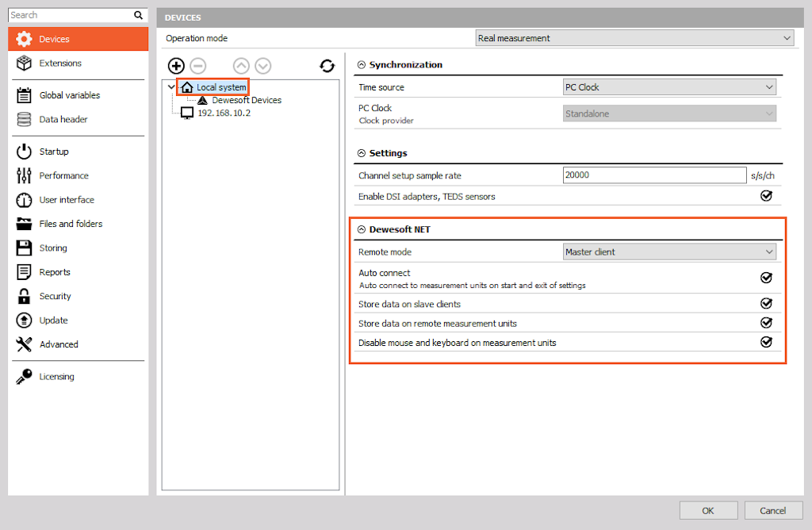Open the Licensing settings
This screenshot has width=812, height=530.
tap(79, 377)
